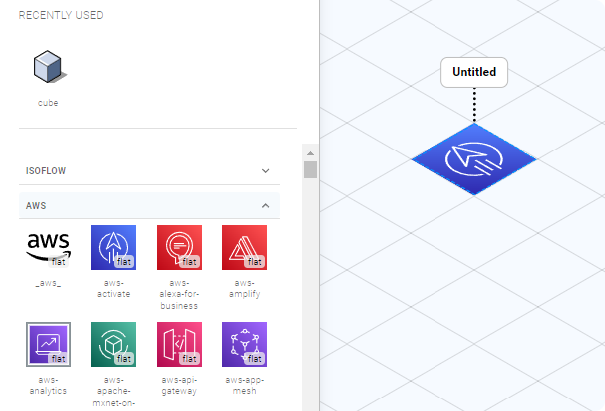Click the Untitled node label
Image resolution: width=605 pixels, height=411 pixels.
[x=474, y=72]
